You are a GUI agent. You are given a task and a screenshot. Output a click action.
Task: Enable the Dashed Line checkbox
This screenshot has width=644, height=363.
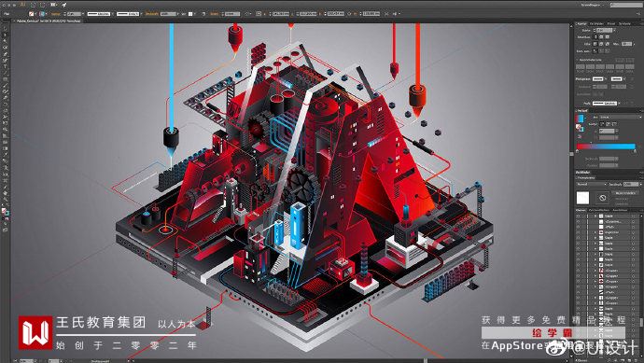pos(577,60)
